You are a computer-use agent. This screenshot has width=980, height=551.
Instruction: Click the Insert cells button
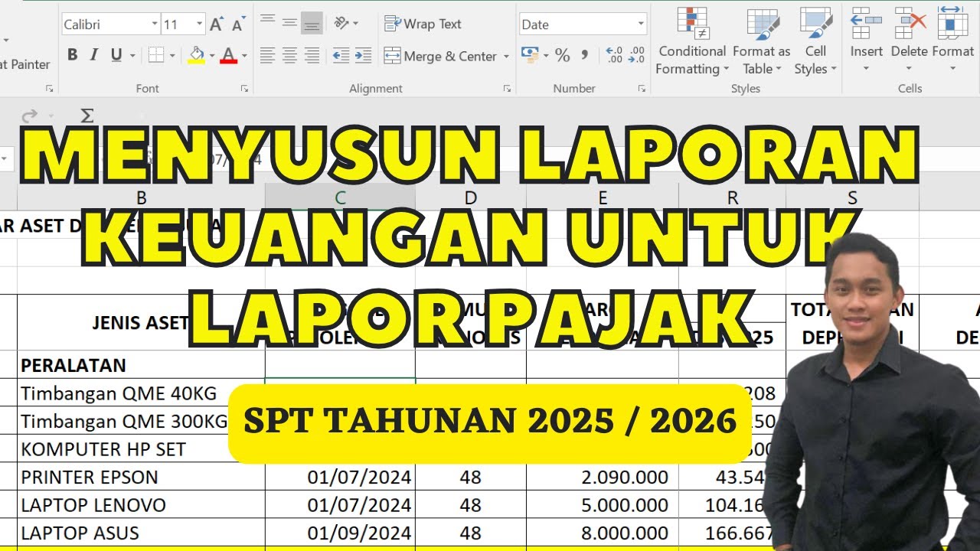(867, 41)
